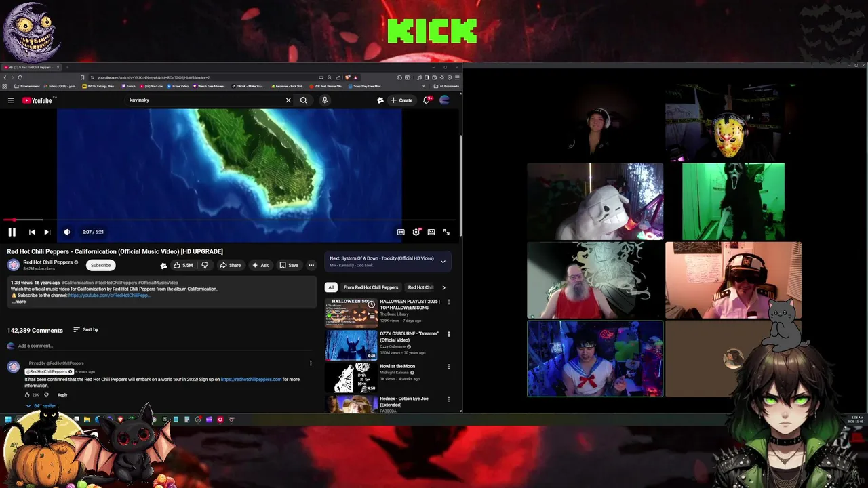Open options for Cotton Eye Joe
868x488 pixels.
448,399
